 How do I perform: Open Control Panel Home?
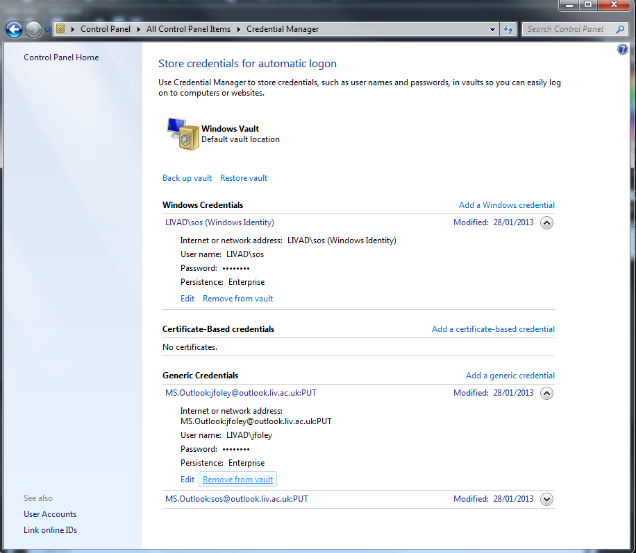(x=61, y=57)
